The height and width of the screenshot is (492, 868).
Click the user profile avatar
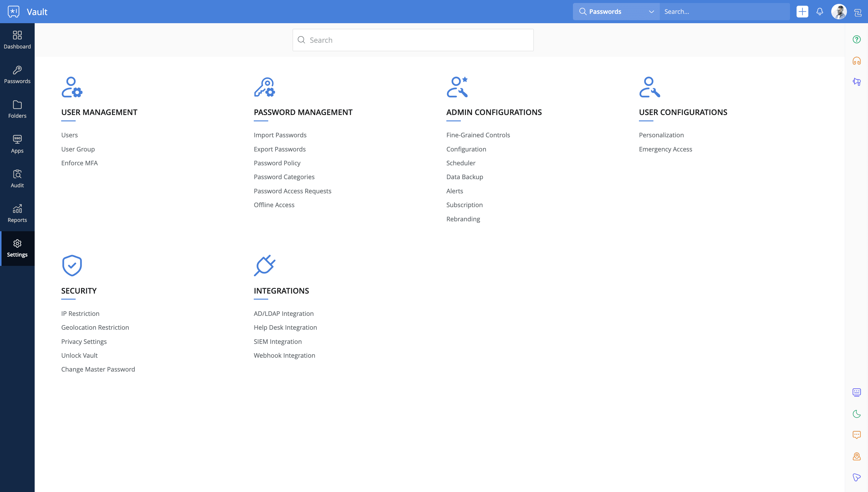[x=838, y=11]
